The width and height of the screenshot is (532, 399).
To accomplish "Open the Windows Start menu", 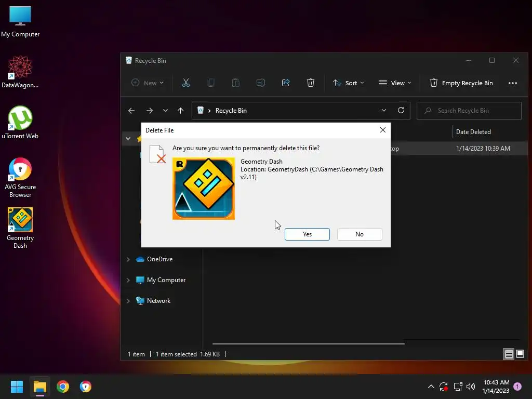I will (17, 387).
